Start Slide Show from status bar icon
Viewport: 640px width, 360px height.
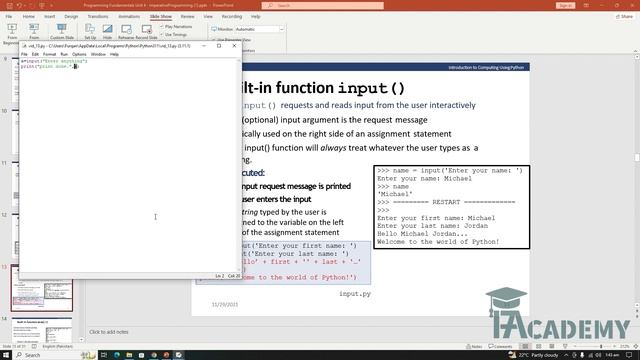point(565,346)
